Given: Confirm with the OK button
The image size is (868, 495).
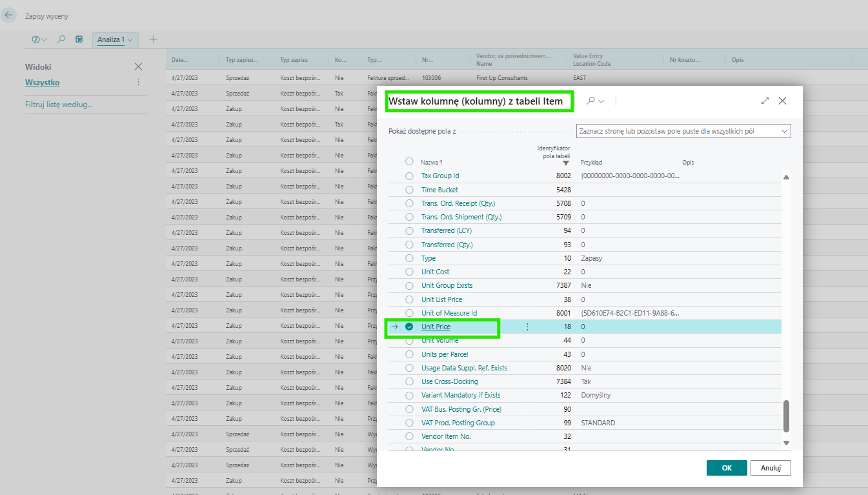Looking at the screenshot, I should [x=727, y=468].
